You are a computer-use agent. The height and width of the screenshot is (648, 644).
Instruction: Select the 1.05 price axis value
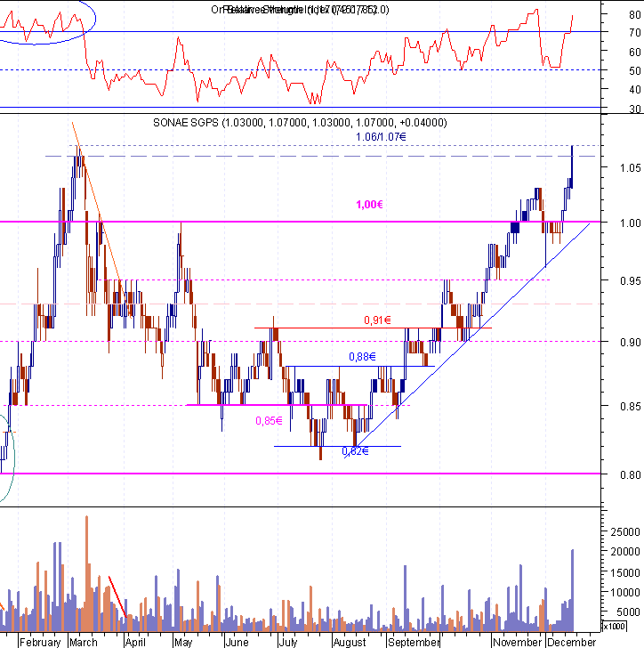(x=631, y=167)
